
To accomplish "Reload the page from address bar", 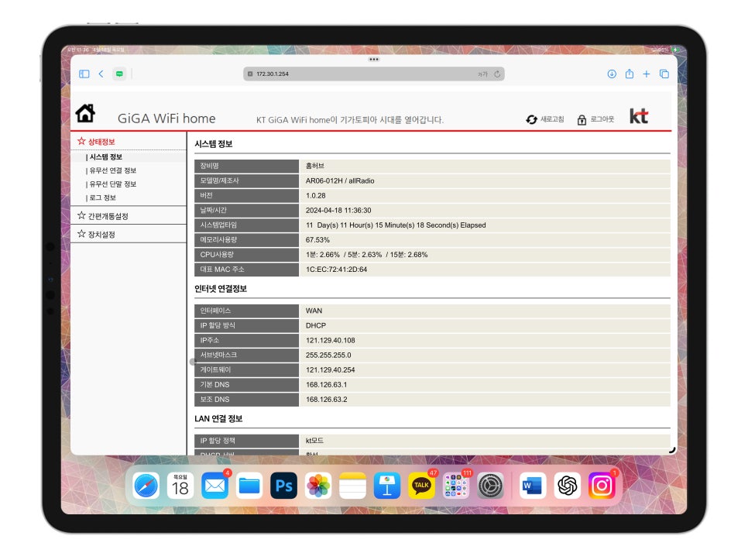I will [498, 74].
